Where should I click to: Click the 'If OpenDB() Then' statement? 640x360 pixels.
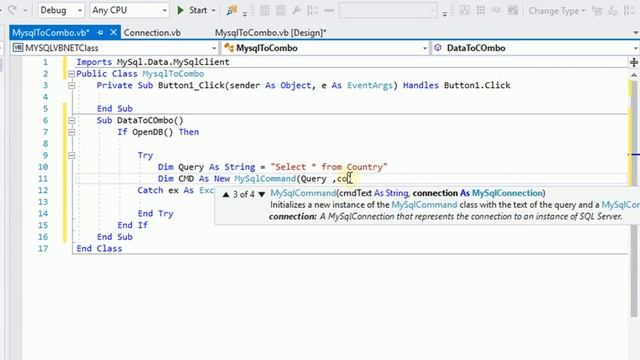[158, 132]
